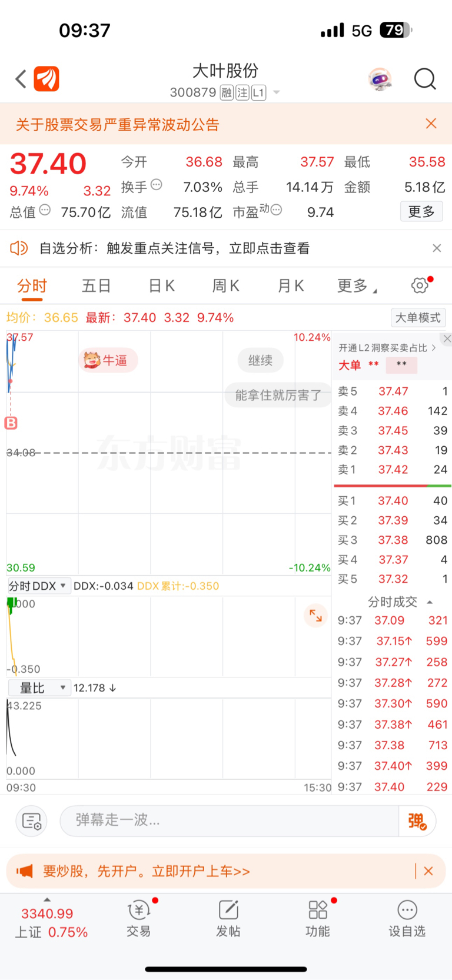Image resolution: width=452 pixels, height=980 pixels.
Task: Tap the info icon beside 市盈
Action: click(x=276, y=210)
